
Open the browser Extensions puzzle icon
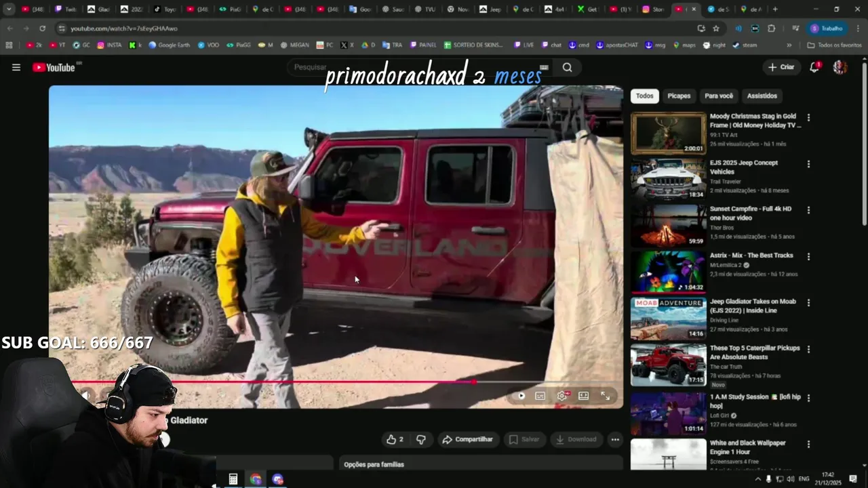[772, 28]
